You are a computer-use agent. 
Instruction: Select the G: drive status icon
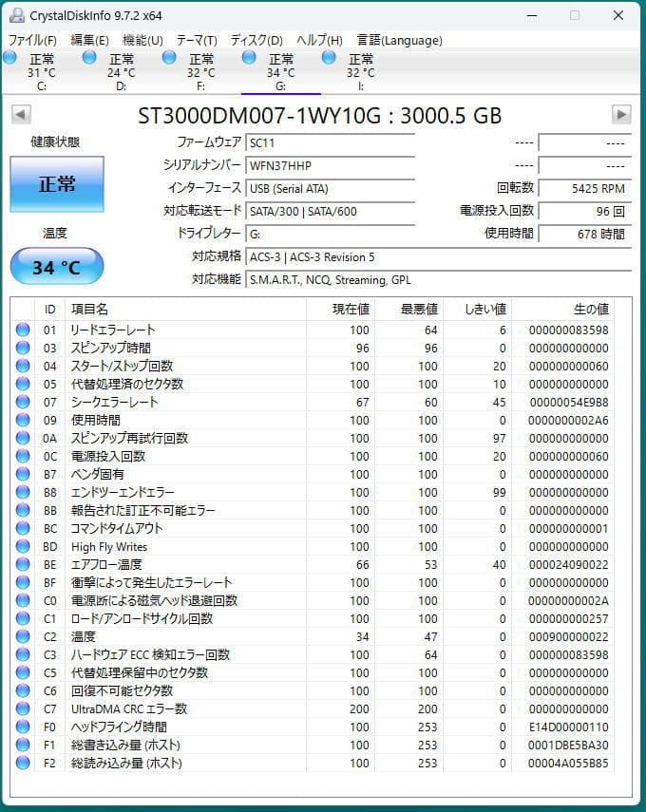point(249,58)
